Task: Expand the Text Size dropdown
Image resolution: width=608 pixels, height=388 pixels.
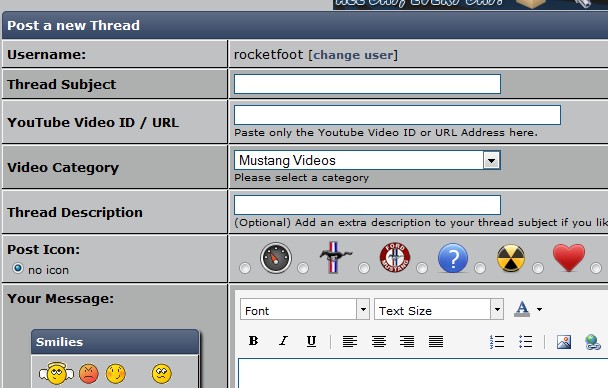Action: click(497, 309)
